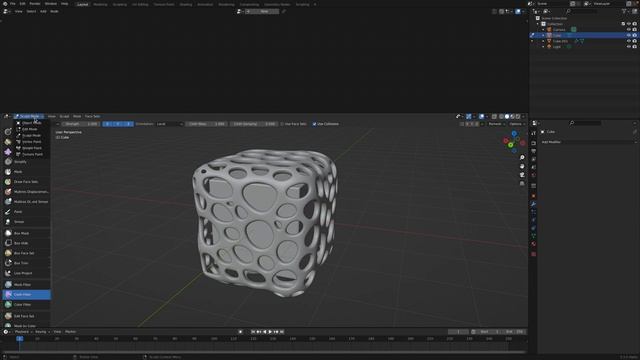This screenshot has width=640, height=360.
Task: Select the Multires Displacement Eraser brush
Action: [x=27, y=191]
